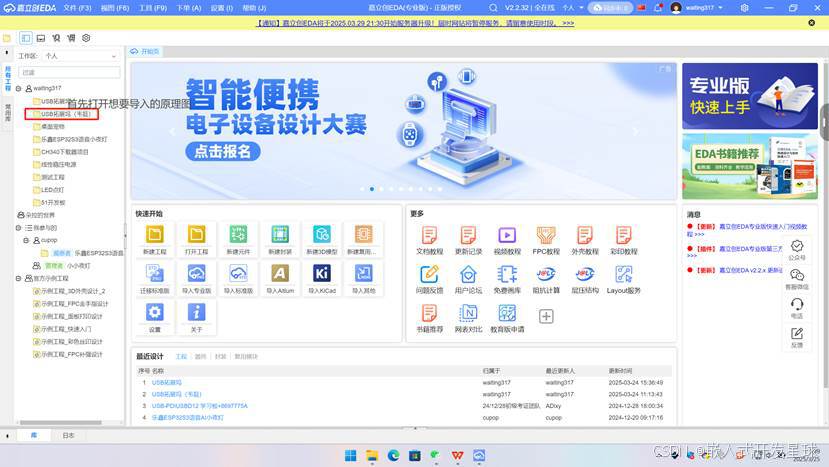Open the 视图 (F6) menu
The height and width of the screenshot is (467, 829).
(115, 8)
